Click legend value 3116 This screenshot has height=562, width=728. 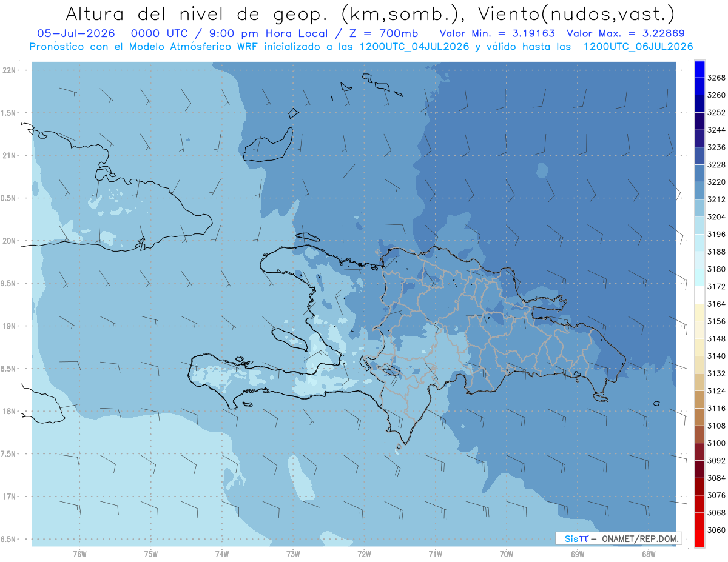pyautogui.click(x=716, y=408)
